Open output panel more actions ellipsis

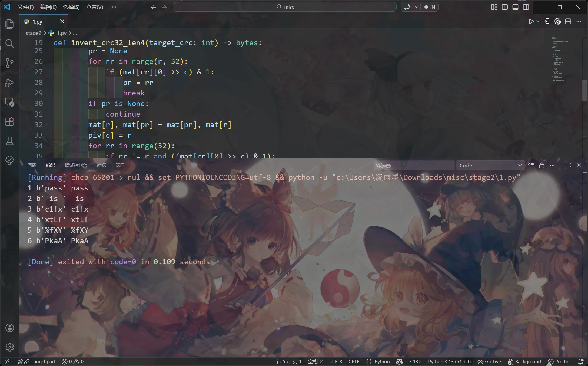(x=552, y=165)
